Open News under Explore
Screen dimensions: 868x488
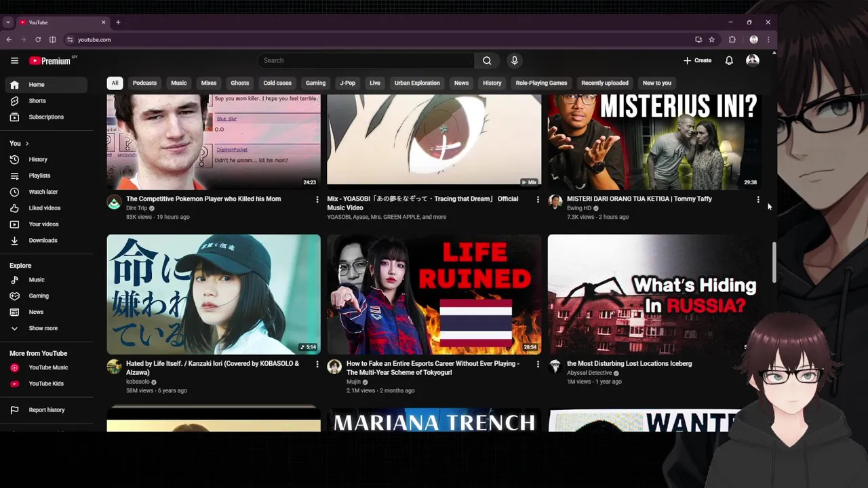coord(46,312)
